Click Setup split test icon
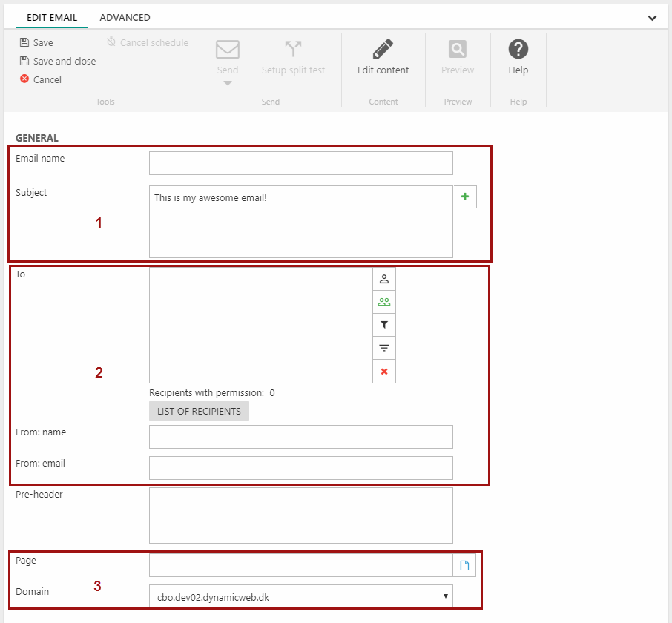 click(293, 50)
